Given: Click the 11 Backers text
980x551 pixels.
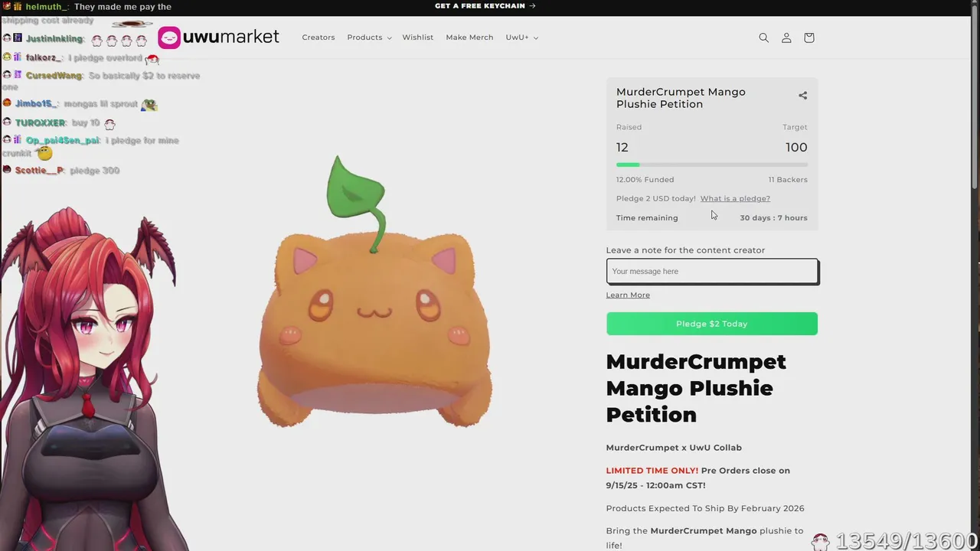Looking at the screenshot, I should [788, 180].
